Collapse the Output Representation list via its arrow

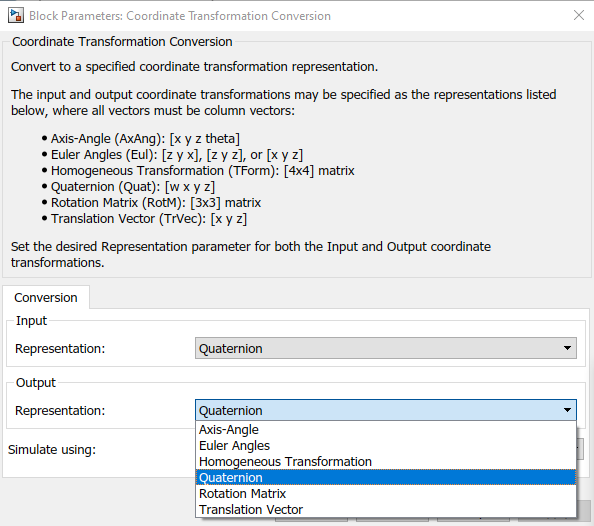(x=567, y=410)
